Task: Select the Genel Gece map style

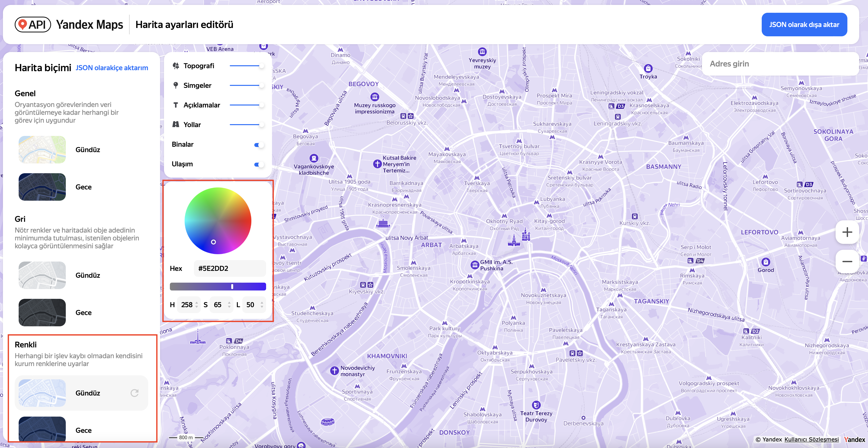Action: [81, 187]
